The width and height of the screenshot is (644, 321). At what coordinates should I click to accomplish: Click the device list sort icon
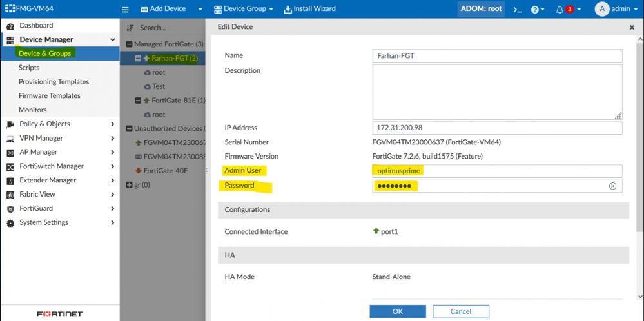[130, 28]
